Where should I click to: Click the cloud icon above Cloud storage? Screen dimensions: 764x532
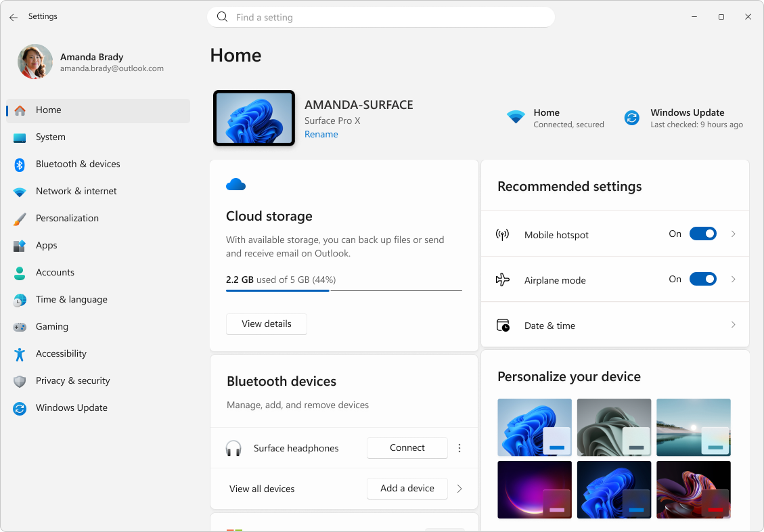235,183
